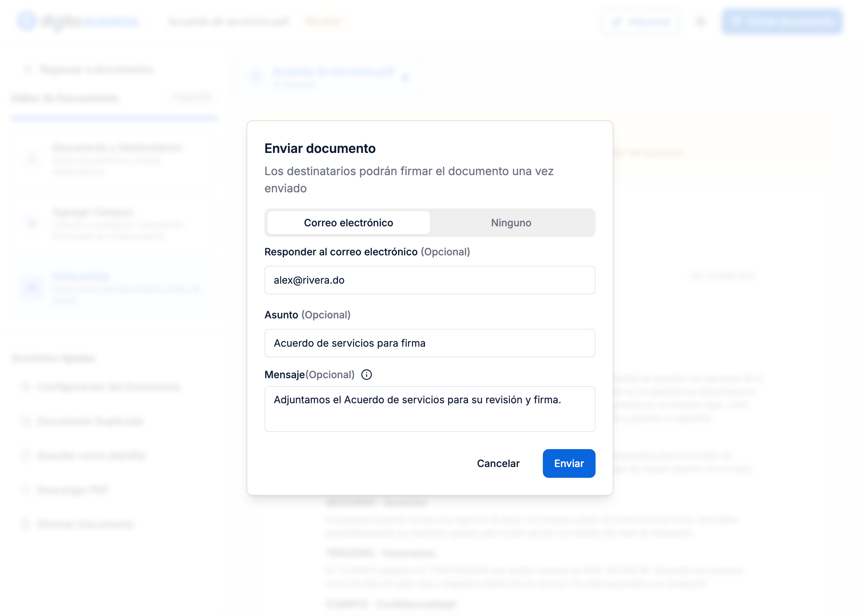Open the Mensaje info tooltip icon
The width and height of the screenshot is (860, 616).
pos(366,375)
